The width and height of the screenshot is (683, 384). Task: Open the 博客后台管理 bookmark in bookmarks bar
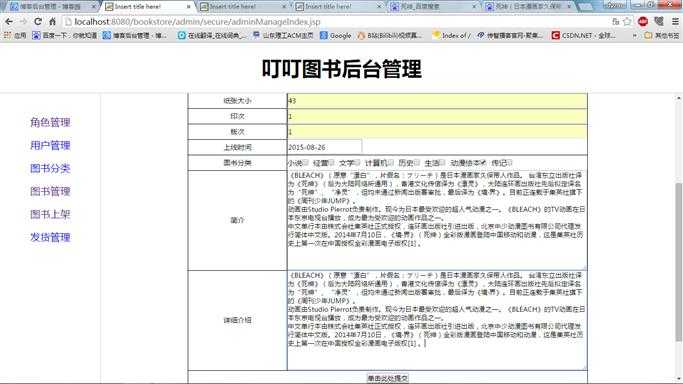point(135,35)
